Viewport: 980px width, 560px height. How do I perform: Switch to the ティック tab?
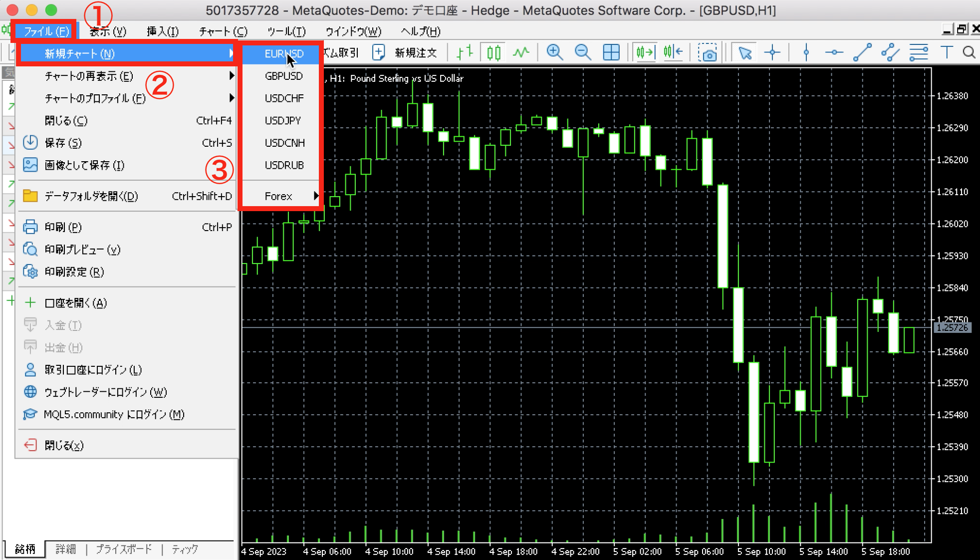point(185,549)
